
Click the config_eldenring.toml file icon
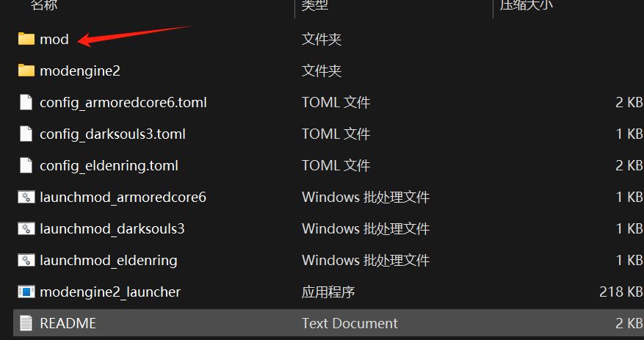[26, 165]
